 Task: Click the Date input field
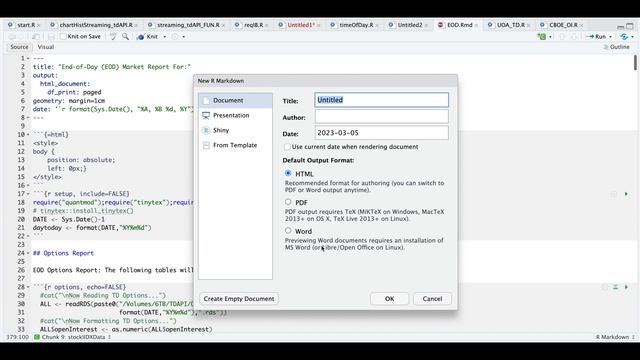[x=382, y=133]
